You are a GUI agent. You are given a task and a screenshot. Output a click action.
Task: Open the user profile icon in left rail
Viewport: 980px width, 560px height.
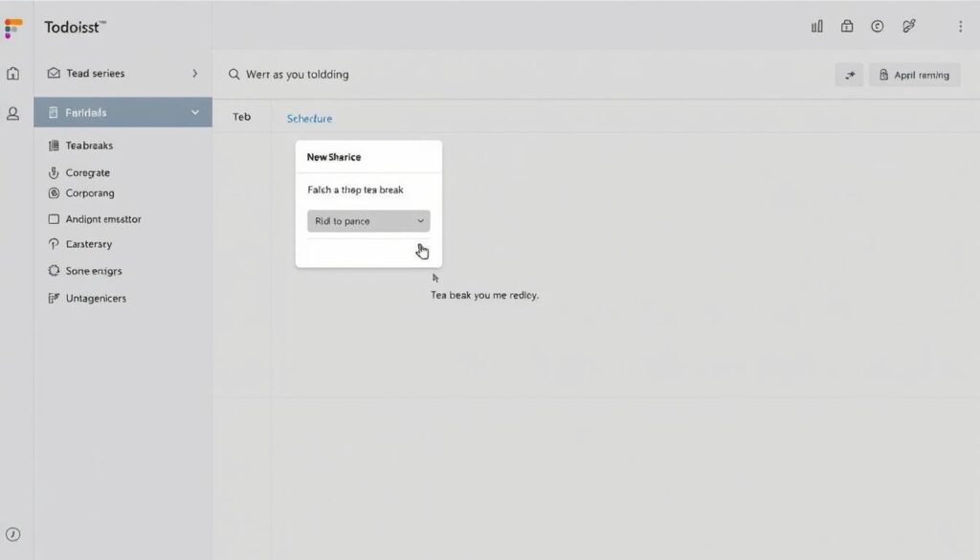coord(13,114)
